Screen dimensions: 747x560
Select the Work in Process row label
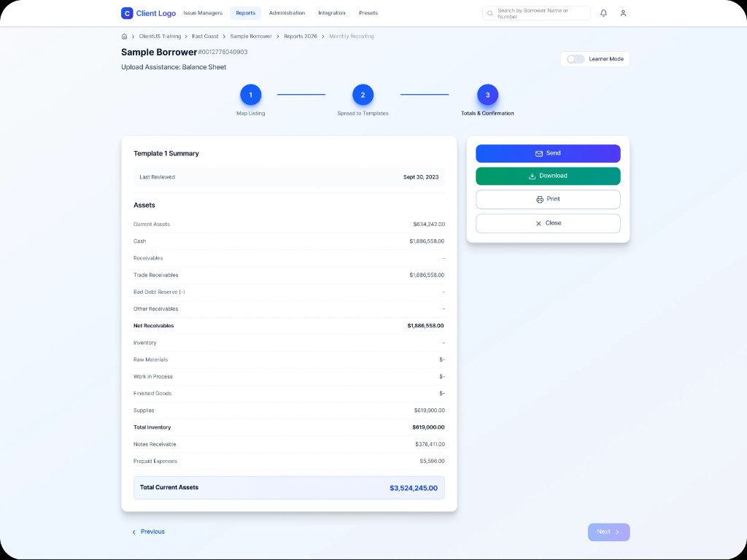coord(153,377)
